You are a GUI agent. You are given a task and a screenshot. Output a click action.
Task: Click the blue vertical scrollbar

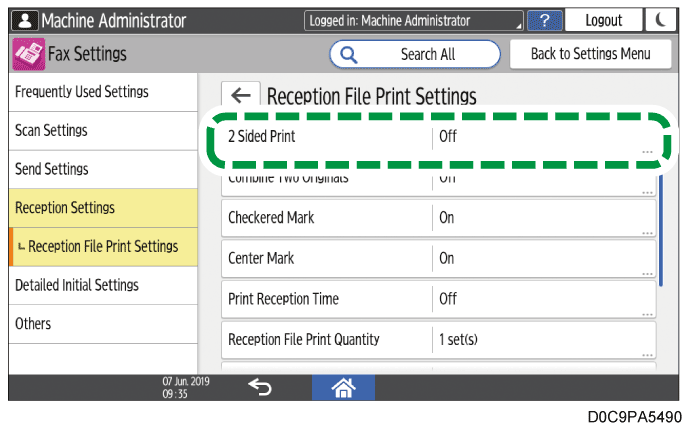(x=660, y=228)
